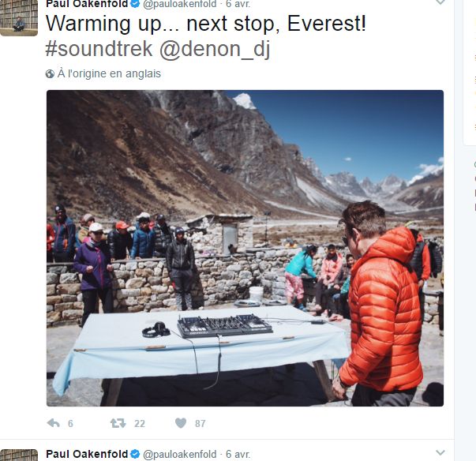This screenshot has height=461, width=476.
Task: Open the #soundtrek hashtag link
Action: pyautogui.click(x=99, y=49)
